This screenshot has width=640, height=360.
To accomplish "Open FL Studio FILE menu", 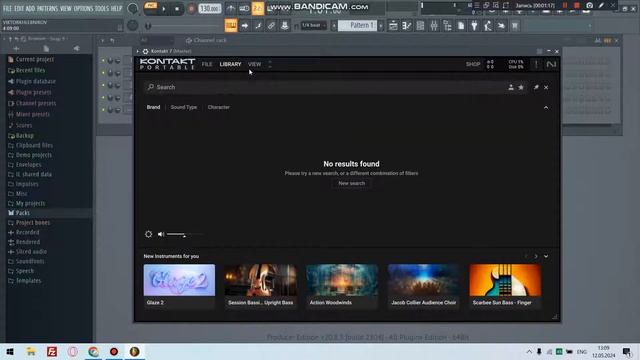I will pyautogui.click(x=7, y=8).
